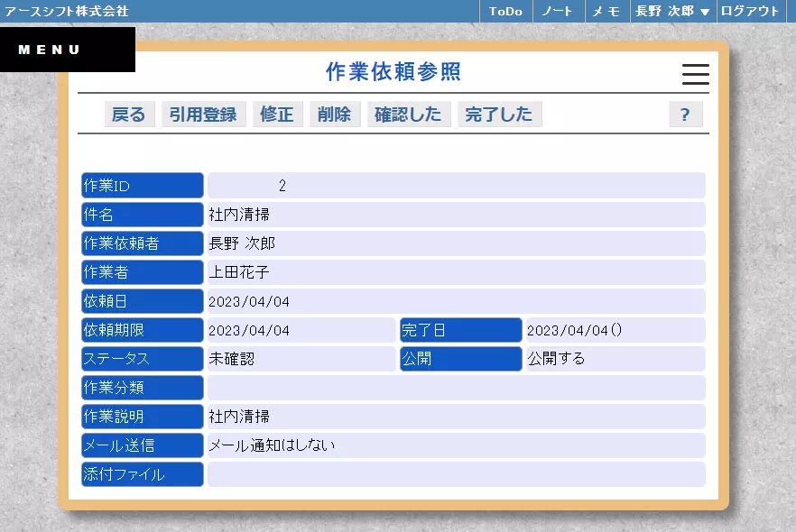Open the hamburger menu icon
Image resolution: width=796 pixels, height=532 pixels.
695,75
